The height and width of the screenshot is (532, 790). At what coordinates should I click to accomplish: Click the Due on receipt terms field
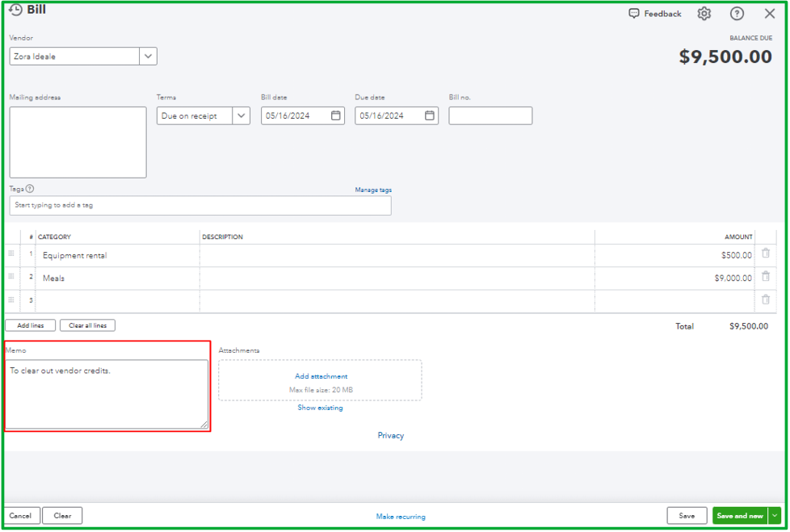pos(195,115)
